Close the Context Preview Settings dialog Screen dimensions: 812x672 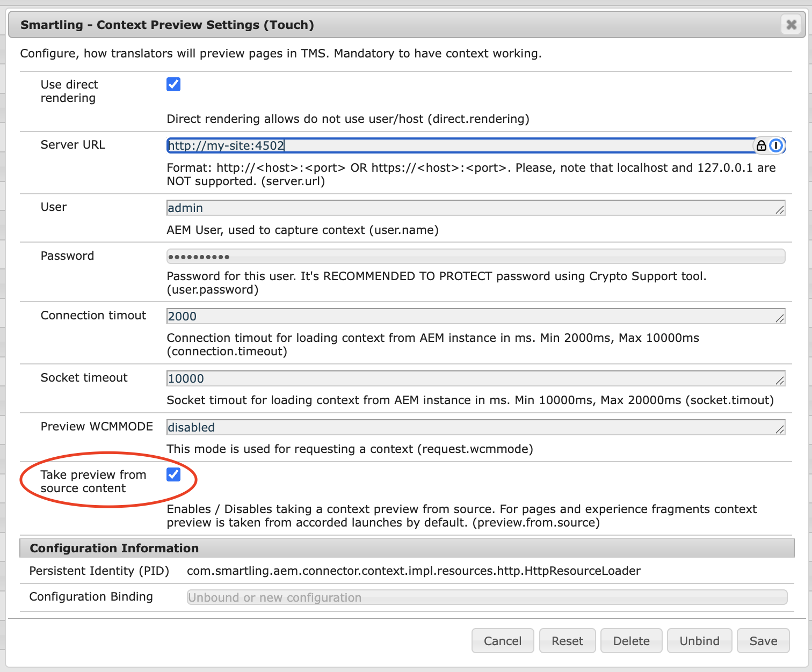pos(791,25)
